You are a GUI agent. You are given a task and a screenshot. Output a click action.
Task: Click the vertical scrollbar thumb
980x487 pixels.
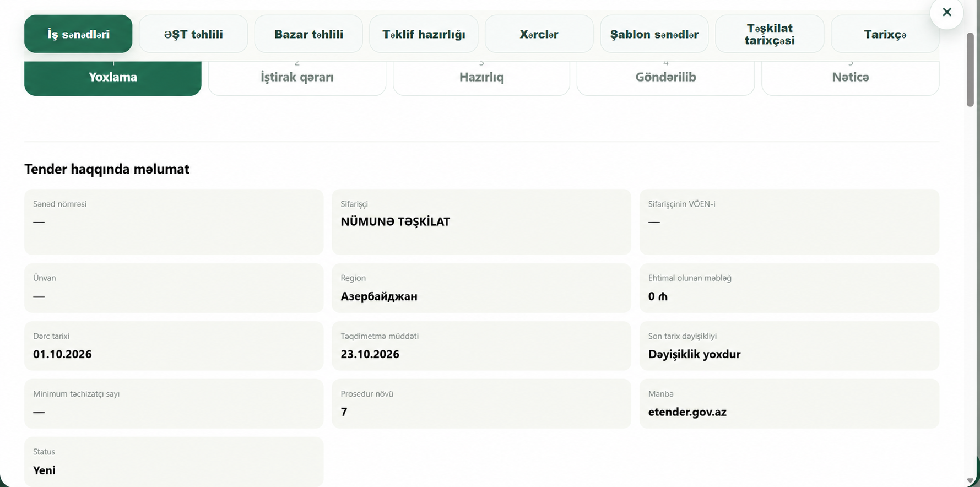971,69
